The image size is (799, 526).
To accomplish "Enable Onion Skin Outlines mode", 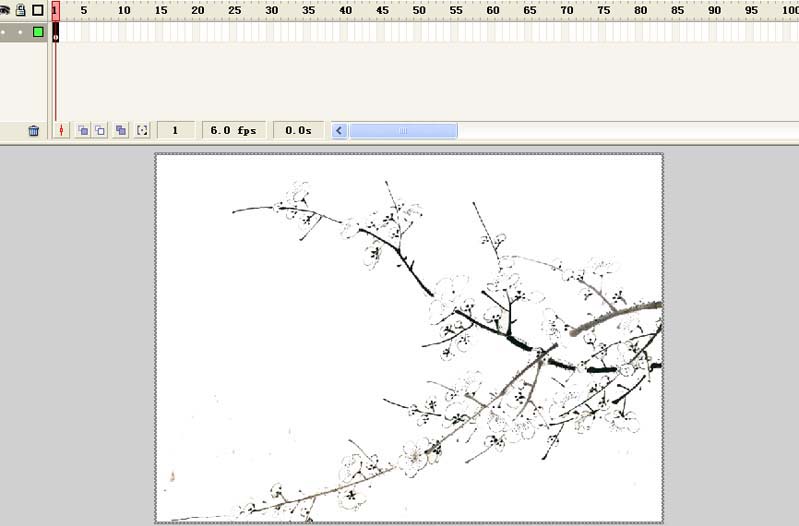I will (x=100, y=130).
